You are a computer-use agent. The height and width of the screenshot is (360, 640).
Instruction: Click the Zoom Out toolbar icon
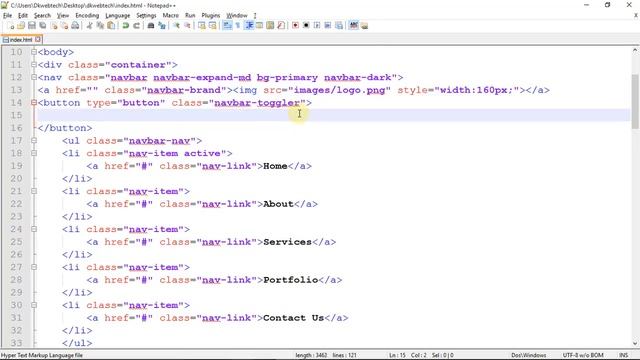pos(187,26)
